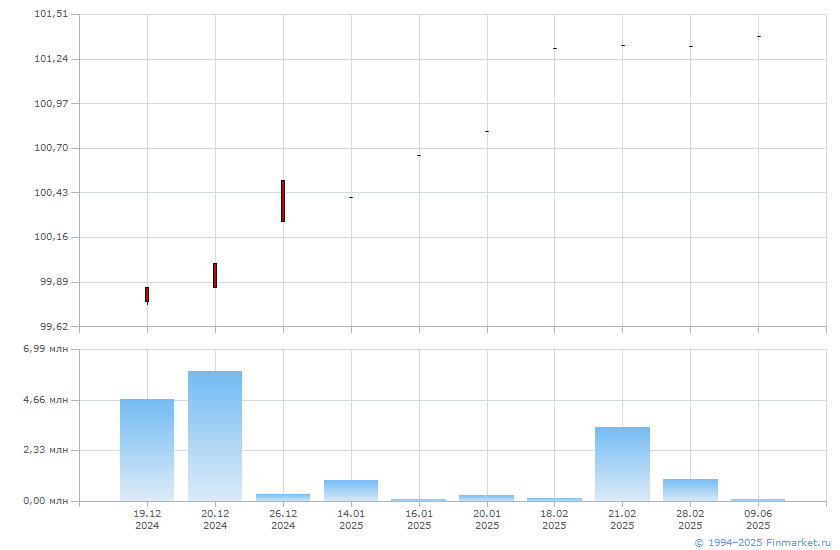
Task: Click the red candlestick for 20.12 2024
Action: tap(215, 275)
